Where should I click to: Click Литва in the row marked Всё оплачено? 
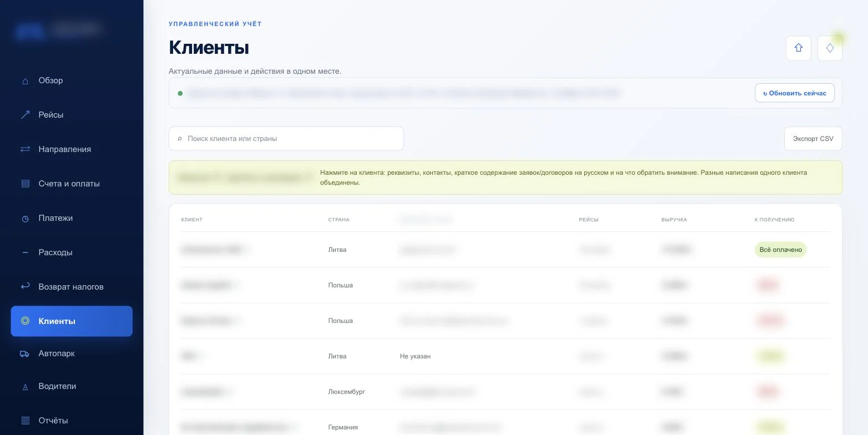[x=337, y=250]
